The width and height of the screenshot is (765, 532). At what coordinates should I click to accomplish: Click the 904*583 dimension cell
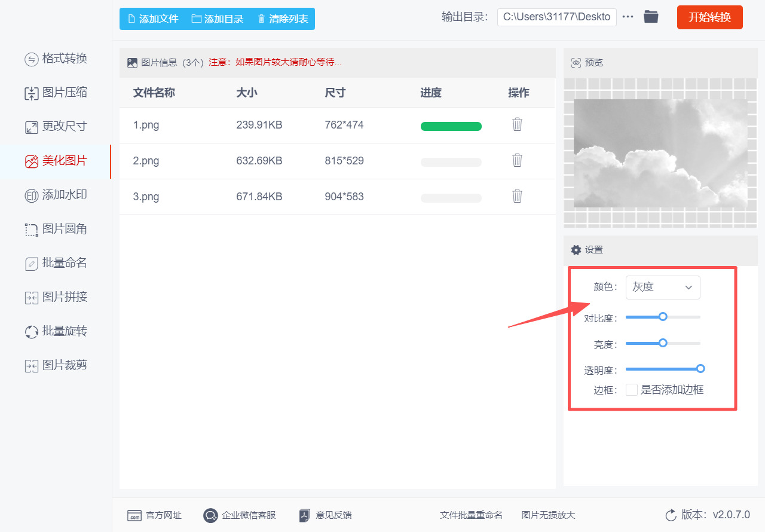coord(344,197)
